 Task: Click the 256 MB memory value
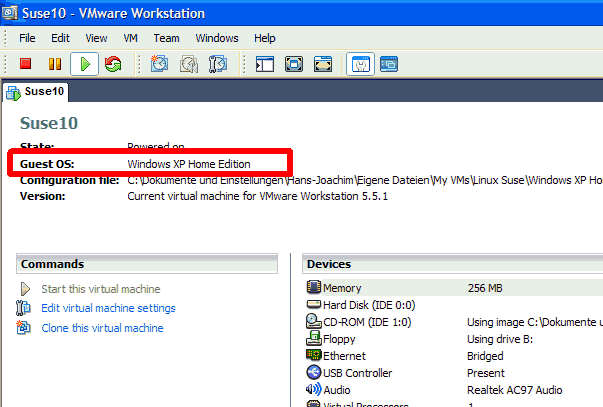click(485, 288)
